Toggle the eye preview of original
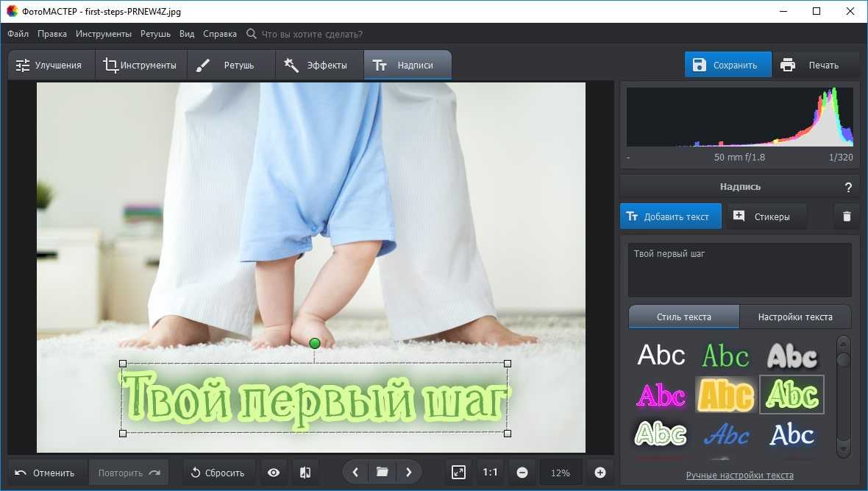This screenshot has width=868, height=491. [x=274, y=473]
